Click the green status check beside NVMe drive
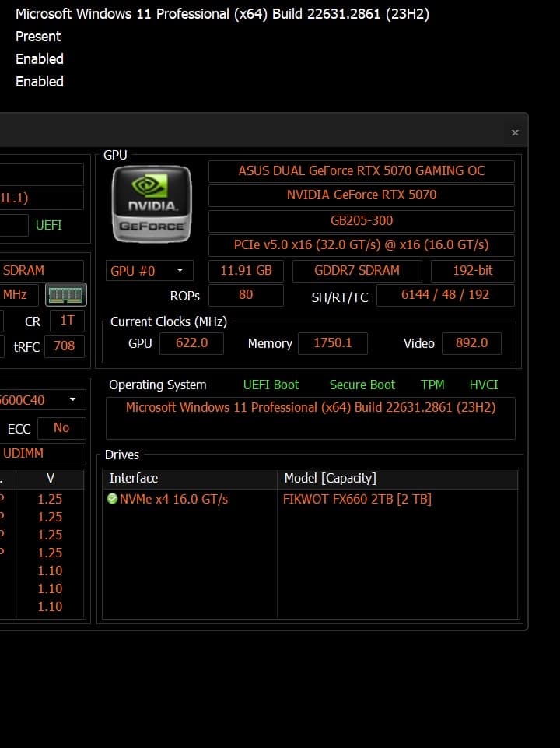The height and width of the screenshot is (748, 560). pos(113,499)
